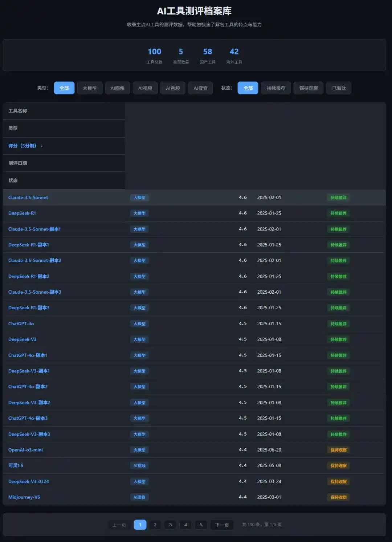Open the ChatGPT-4o tool link
Image resolution: width=392 pixels, height=542 pixels.
(x=21, y=323)
